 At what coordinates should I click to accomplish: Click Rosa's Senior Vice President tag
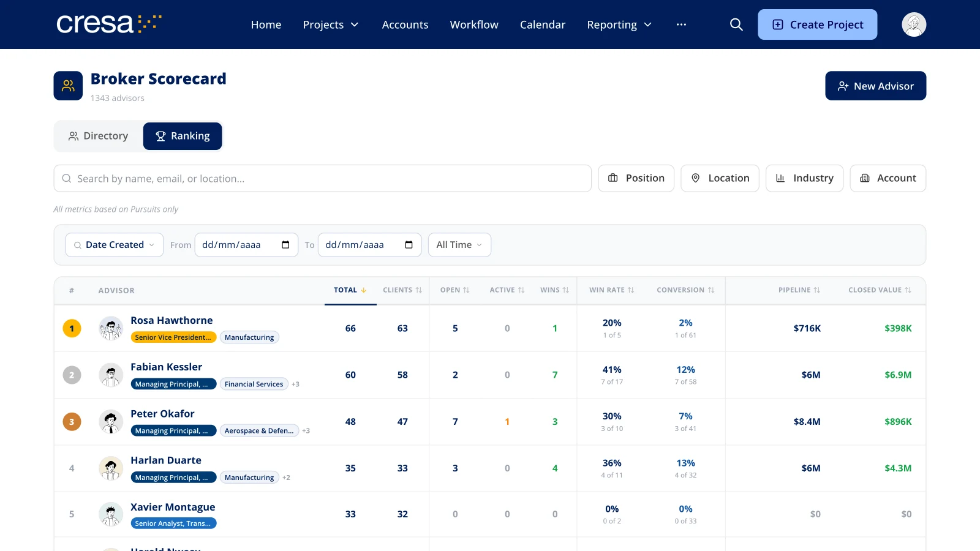173,337
